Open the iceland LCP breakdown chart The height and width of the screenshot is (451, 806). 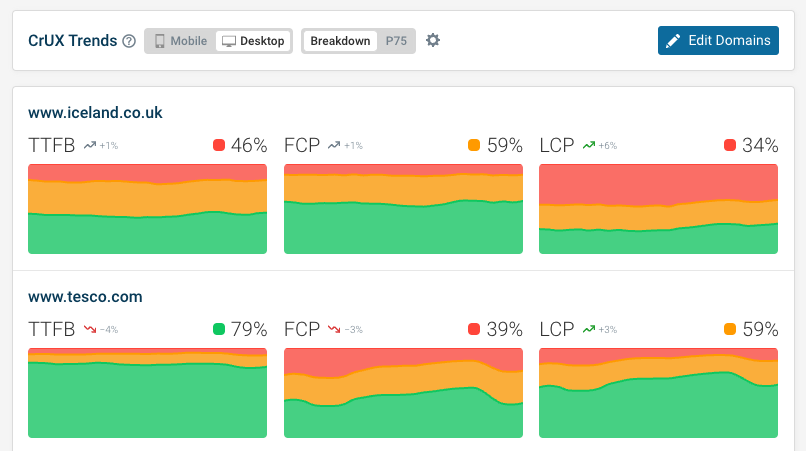tap(658, 209)
